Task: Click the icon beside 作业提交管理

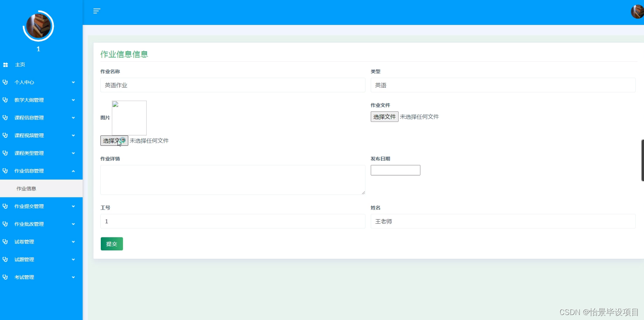Action: (5, 206)
